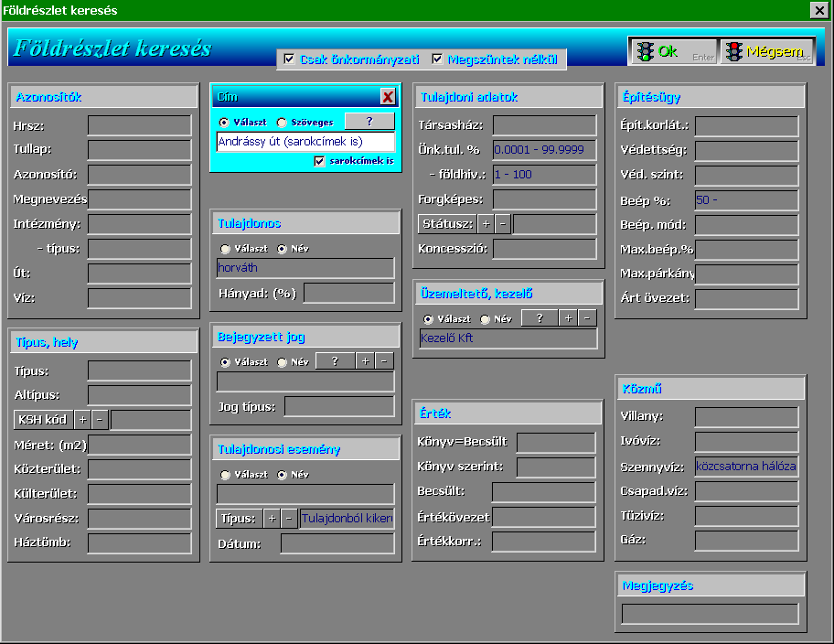The width and height of the screenshot is (834, 644).
Task: Click the Típus button in Tulajdonosi esemény
Action: [239, 519]
